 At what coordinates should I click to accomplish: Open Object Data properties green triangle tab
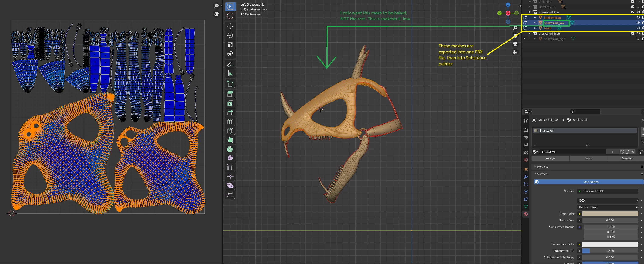click(x=526, y=207)
